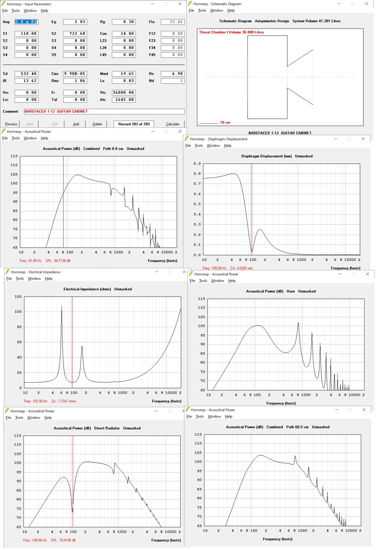Click the Vtc field showing 36000.00
This screenshot has width=392, height=550.
pos(124,92)
